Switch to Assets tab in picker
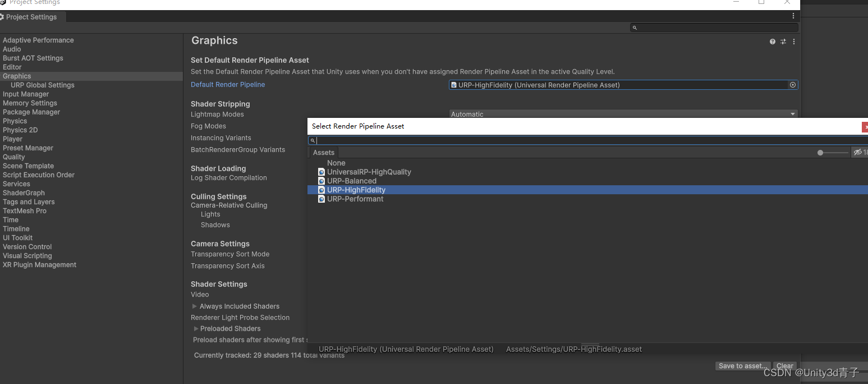The image size is (868, 384). [323, 152]
